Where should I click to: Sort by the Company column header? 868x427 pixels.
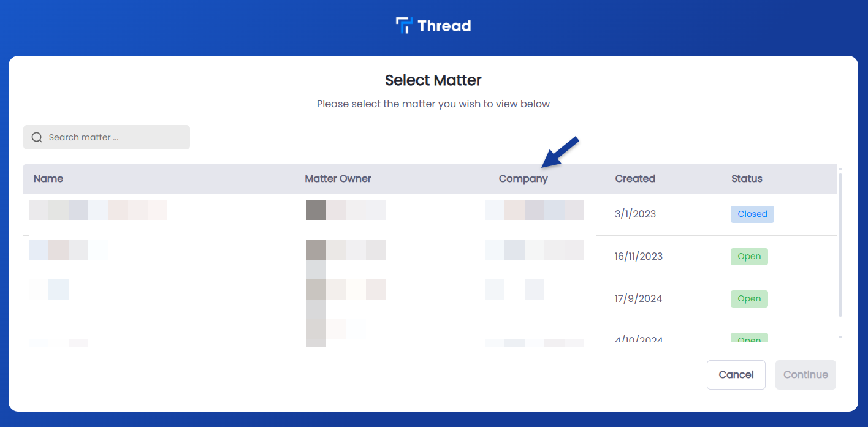523,179
